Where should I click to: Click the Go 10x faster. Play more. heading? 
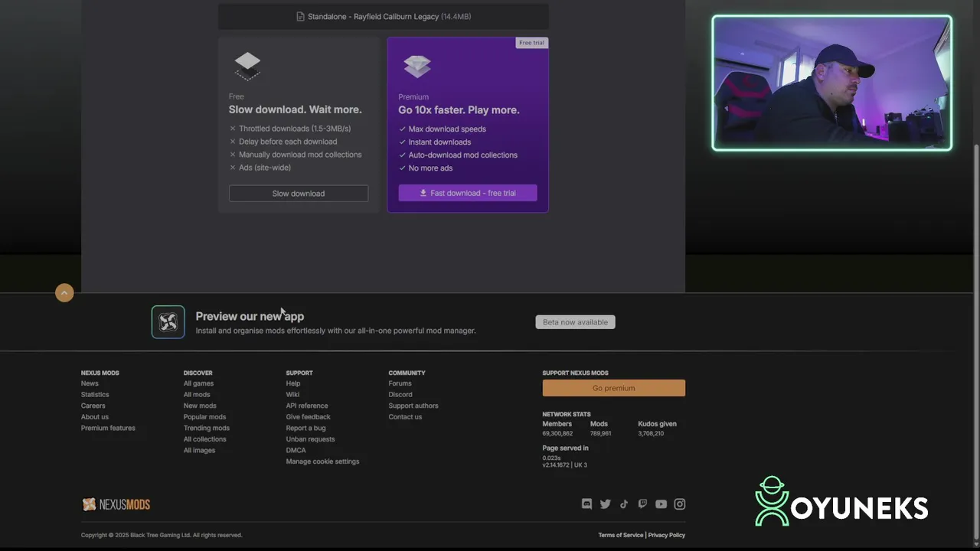coord(459,110)
